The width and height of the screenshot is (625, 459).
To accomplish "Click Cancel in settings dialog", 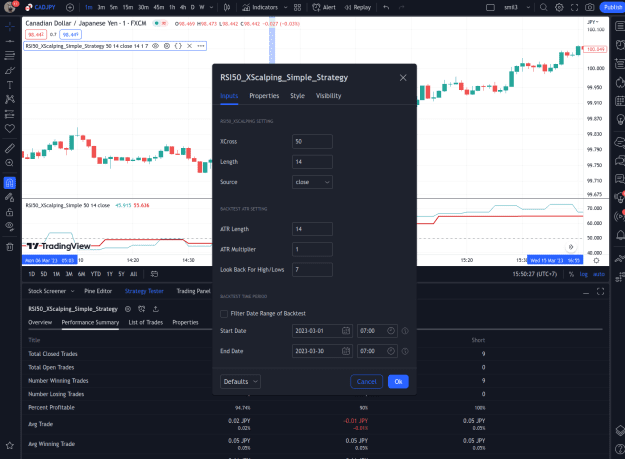I will pos(366,382).
